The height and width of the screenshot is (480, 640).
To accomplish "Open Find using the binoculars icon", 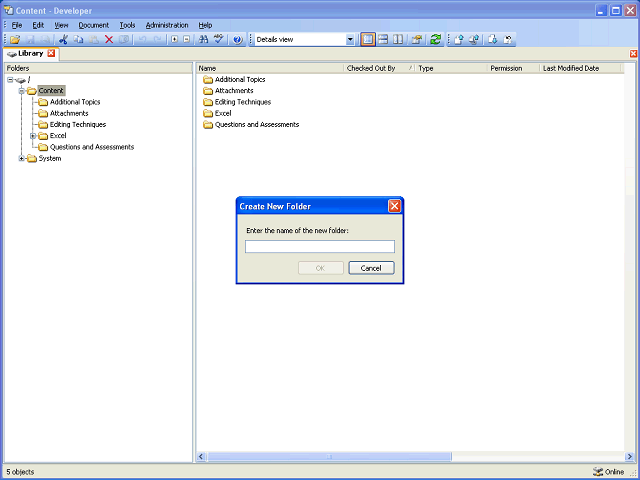I will point(203,40).
